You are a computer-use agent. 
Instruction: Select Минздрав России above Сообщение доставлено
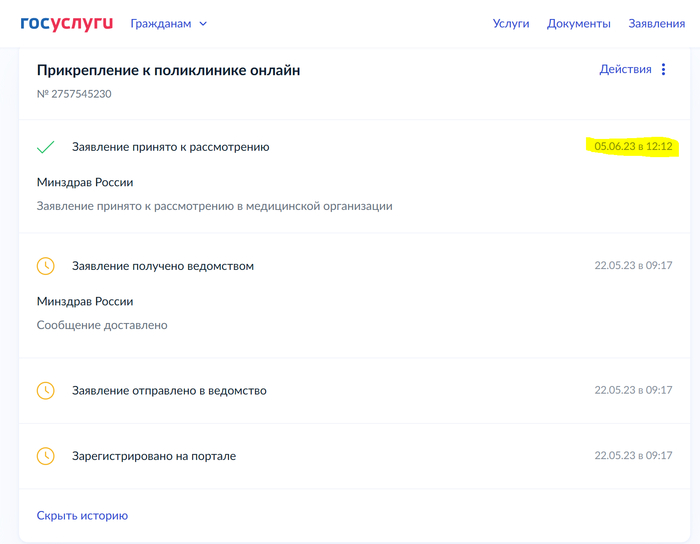(x=85, y=301)
